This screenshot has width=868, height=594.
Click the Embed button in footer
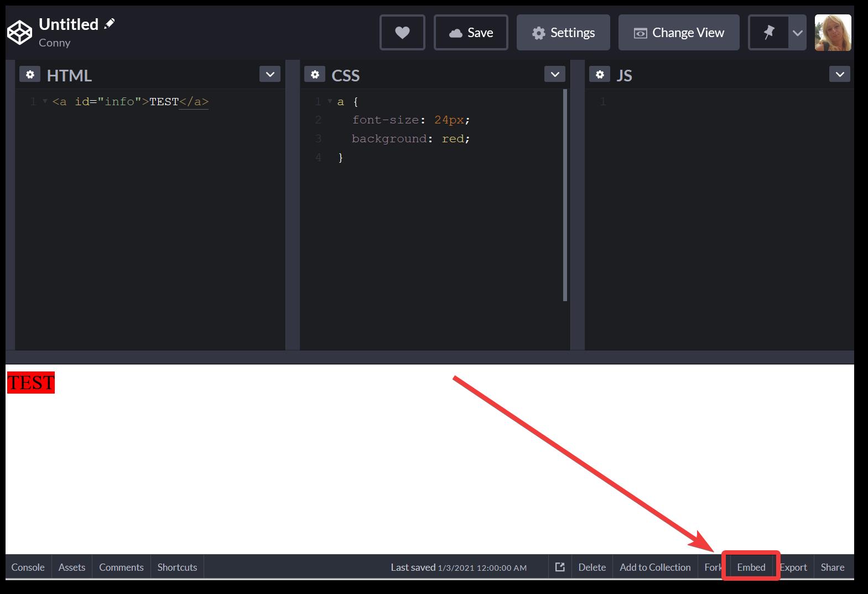[x=751, y=567]
